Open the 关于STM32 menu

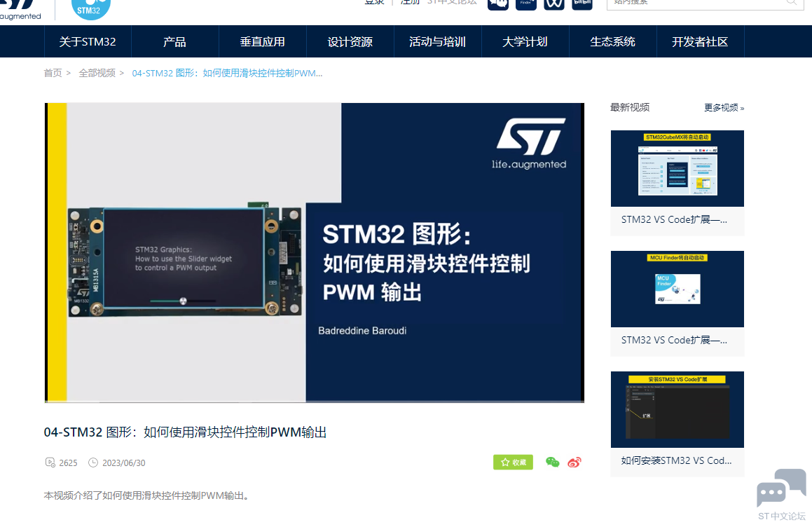click(x=88, y=41)
